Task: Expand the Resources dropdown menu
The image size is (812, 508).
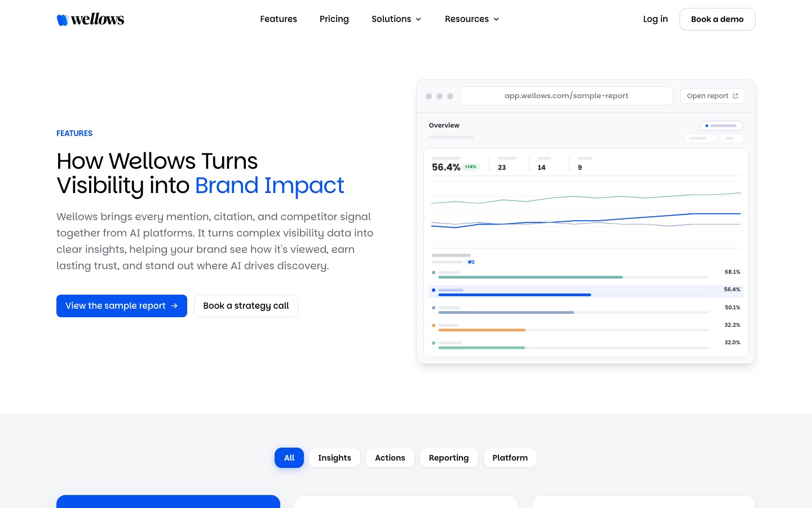Action: [x=472, y=19]
